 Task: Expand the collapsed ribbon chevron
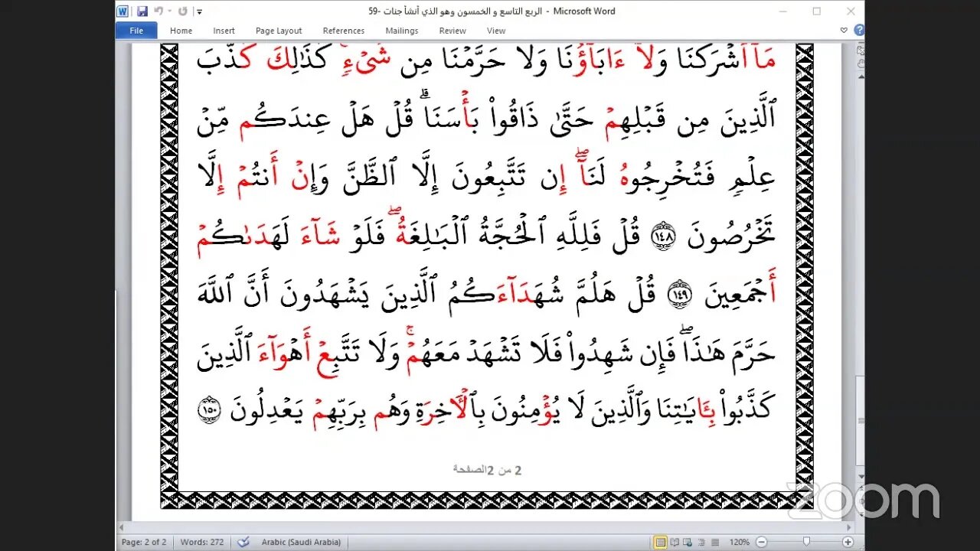[844, 31]
